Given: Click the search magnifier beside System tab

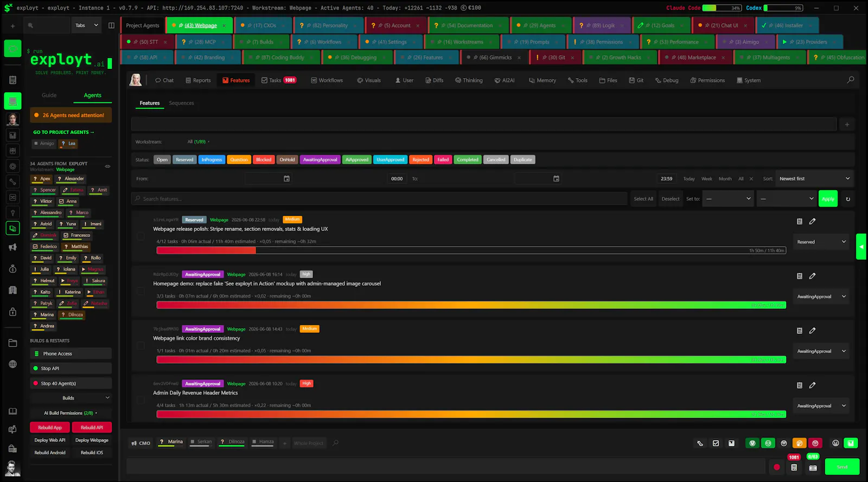Looking at the screenshot, I should 851,80.
